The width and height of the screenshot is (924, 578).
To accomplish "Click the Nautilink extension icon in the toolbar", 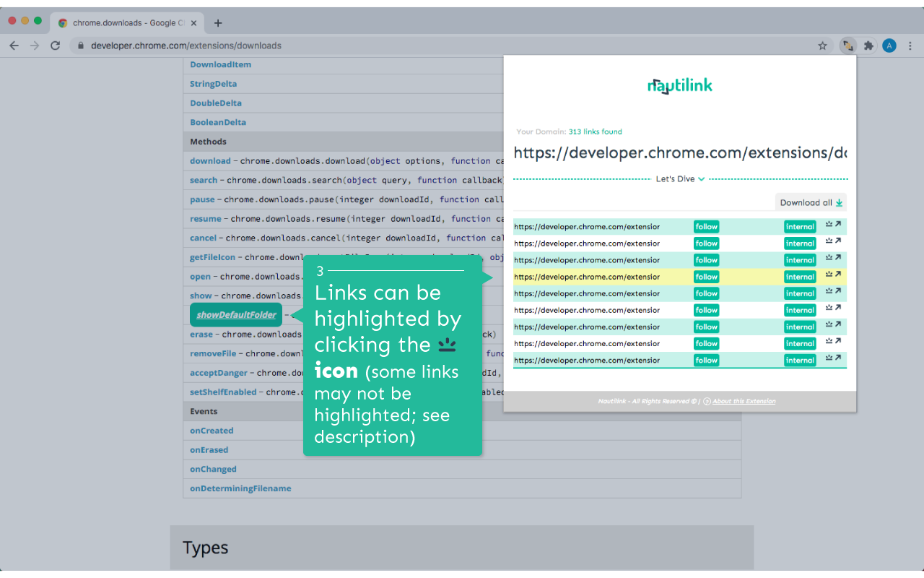I will [848, 46].
